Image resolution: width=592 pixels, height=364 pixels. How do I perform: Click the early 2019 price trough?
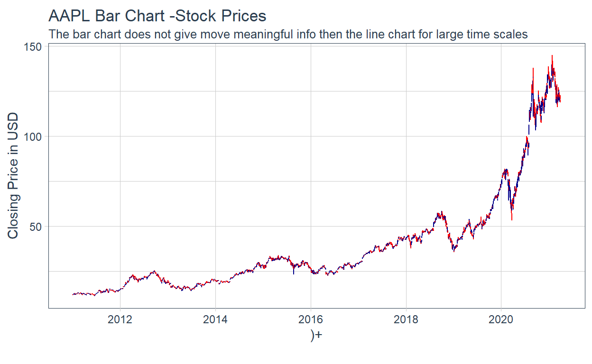[x=453, y=251]
